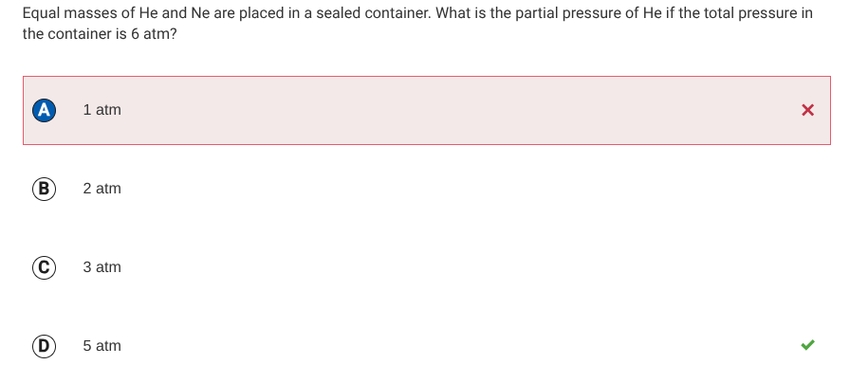The height and width of the screenshot is (383, 868).
Task: Click the green checkmark correct-answer icon
Action: tap(807, 345)
